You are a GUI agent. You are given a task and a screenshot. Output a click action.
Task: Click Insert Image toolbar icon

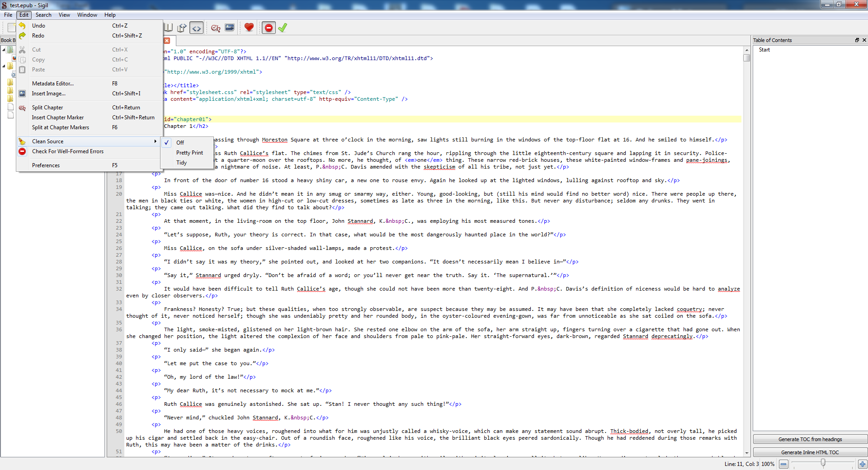tap(230, 28)
